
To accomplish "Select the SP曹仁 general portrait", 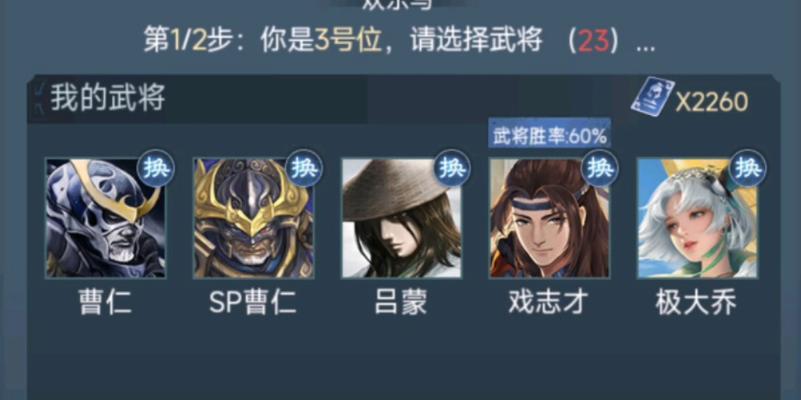I will point(253,218).
